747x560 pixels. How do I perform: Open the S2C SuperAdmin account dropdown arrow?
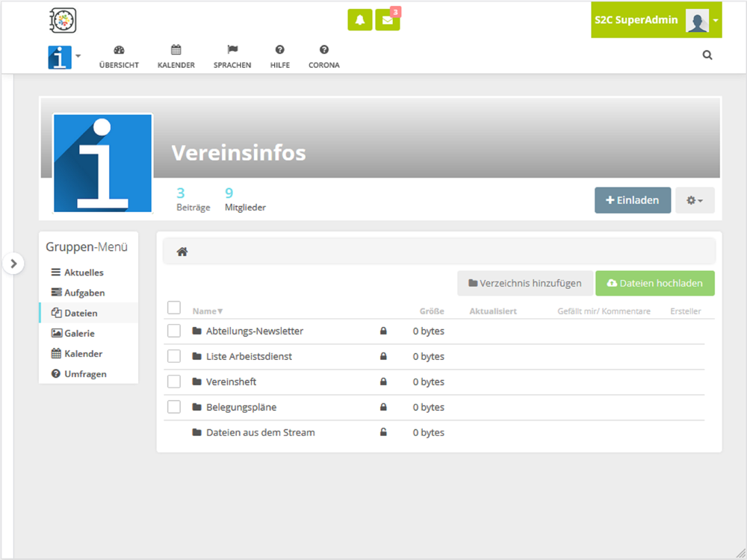[716, 20]
